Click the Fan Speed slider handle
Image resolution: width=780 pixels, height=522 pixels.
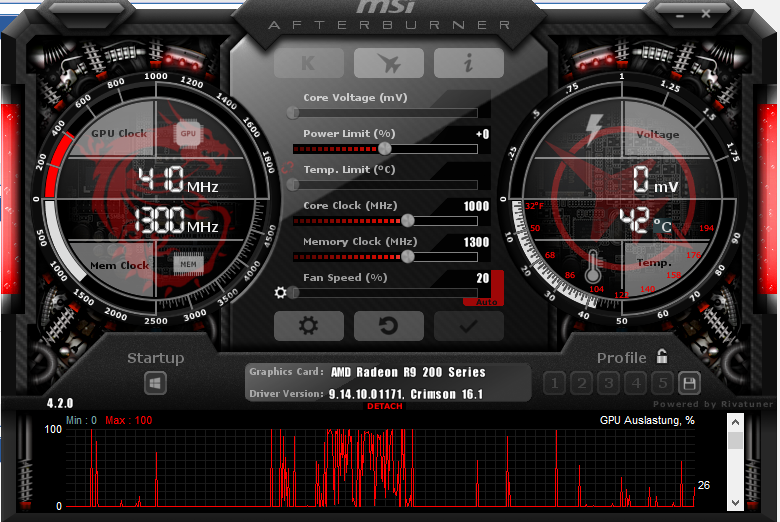293,293
